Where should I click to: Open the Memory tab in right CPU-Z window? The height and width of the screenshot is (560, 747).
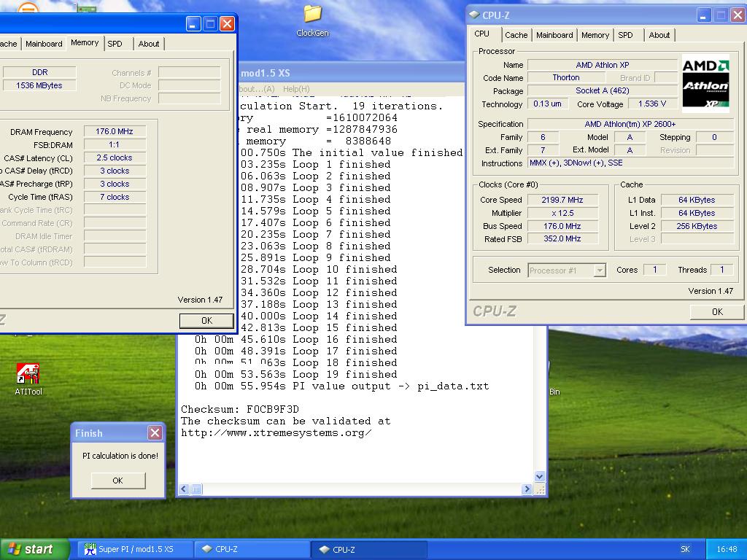point(595,35)
